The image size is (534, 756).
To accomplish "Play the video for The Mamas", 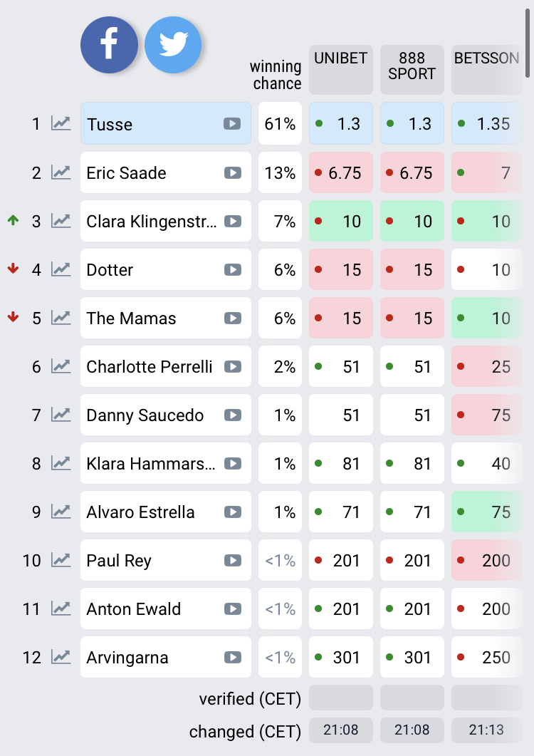I will pos(232,318).
